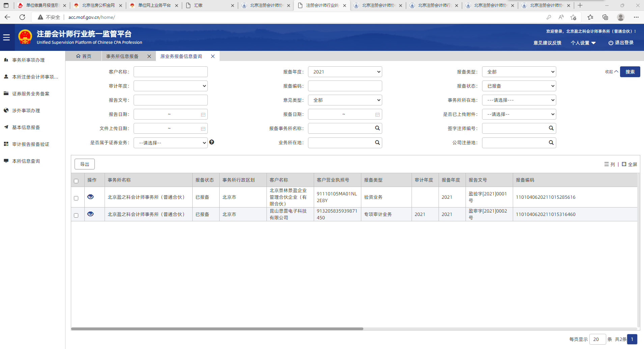
Task: Select 审计报告报备验证 in the sidebar
Action: [31, 144]
